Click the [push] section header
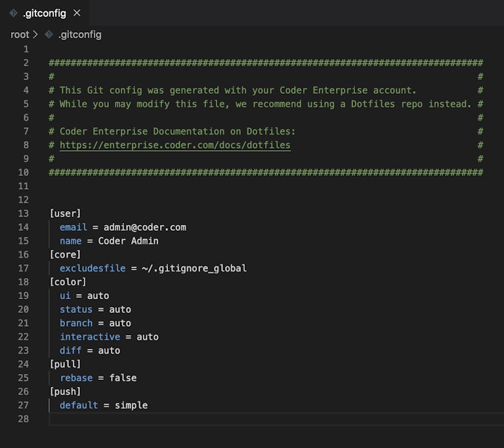The image size is (504, 448). [65, 392]
